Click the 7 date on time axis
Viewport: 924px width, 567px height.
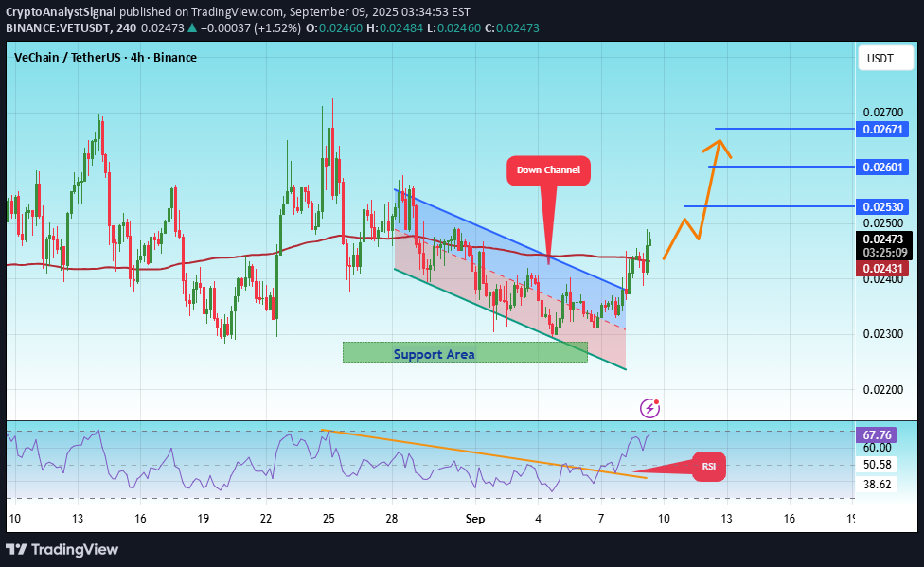pos(601,519)
